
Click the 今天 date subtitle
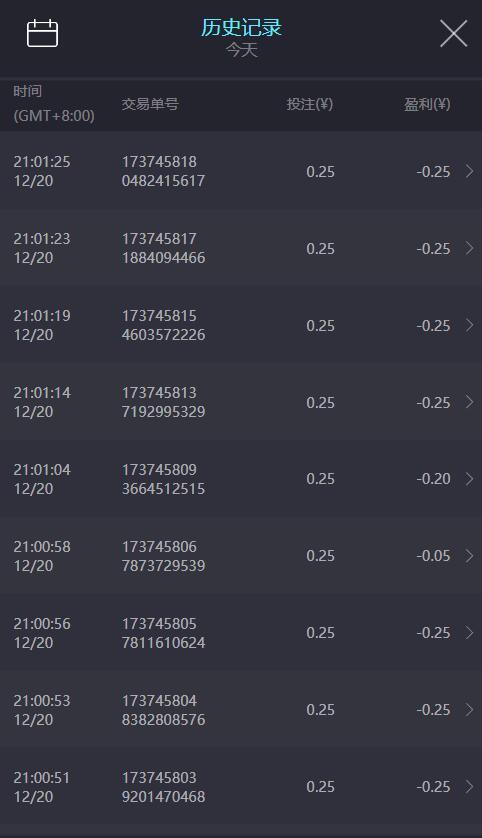coord(242,50)
